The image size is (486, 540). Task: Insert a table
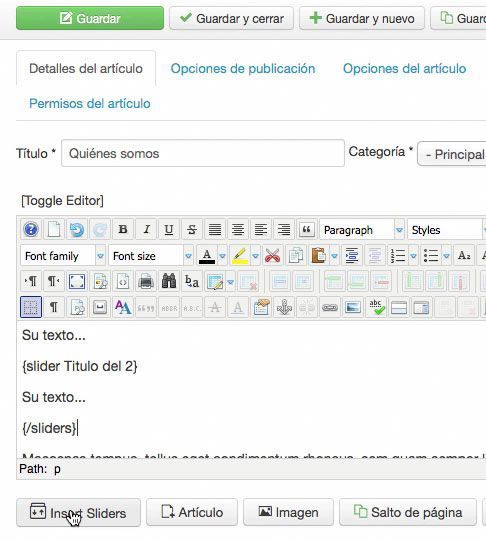[x=215, y=281]
